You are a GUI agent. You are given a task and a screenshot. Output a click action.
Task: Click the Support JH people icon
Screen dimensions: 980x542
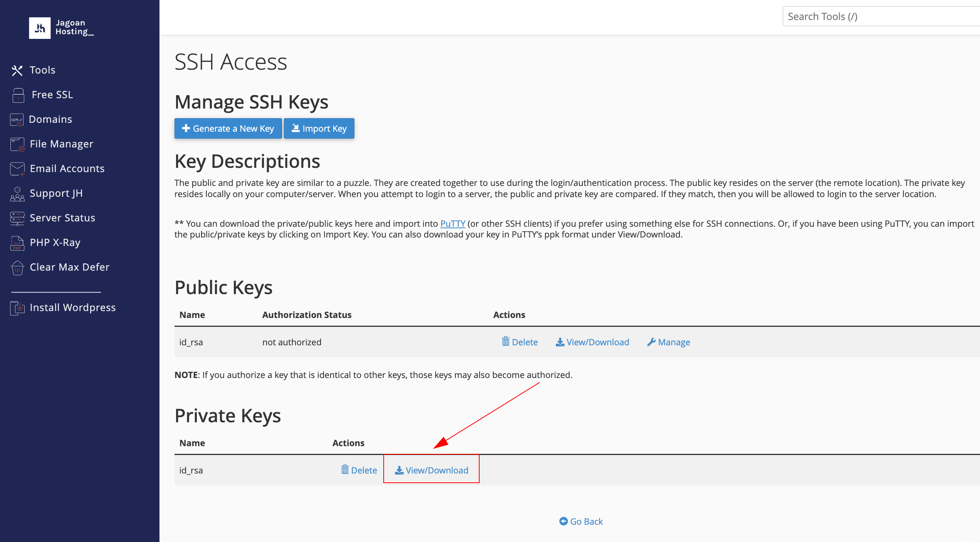tap(17, 194)
